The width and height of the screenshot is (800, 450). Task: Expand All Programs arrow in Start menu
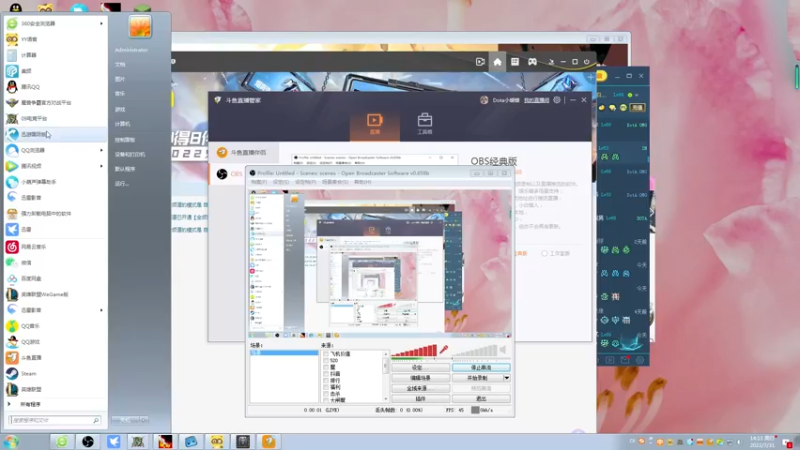tap(9, 404)
